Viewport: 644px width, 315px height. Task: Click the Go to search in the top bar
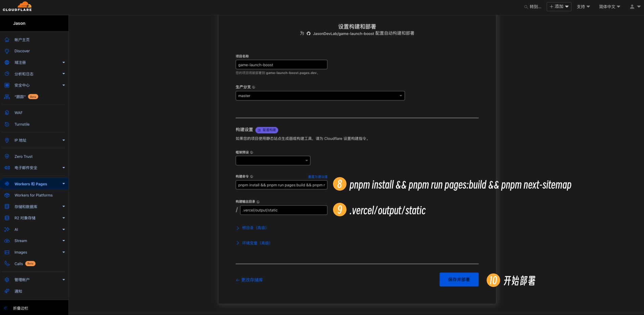coord(533,6)
